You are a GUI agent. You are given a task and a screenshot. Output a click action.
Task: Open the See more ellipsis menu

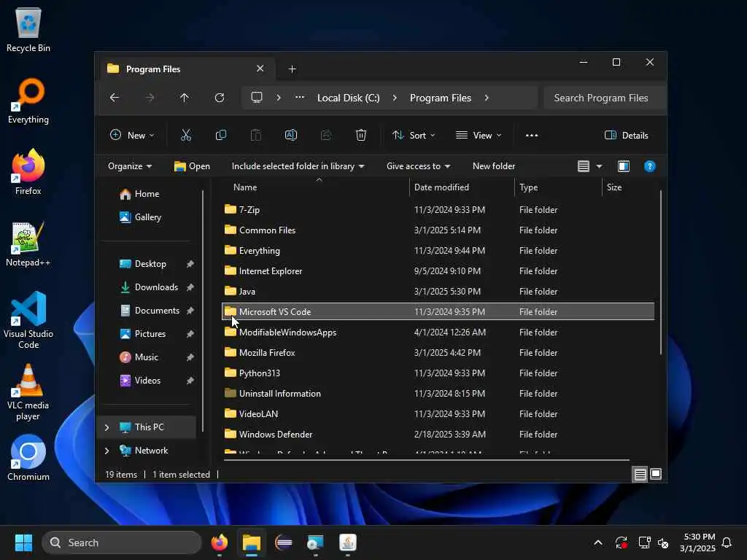point(532,135)
